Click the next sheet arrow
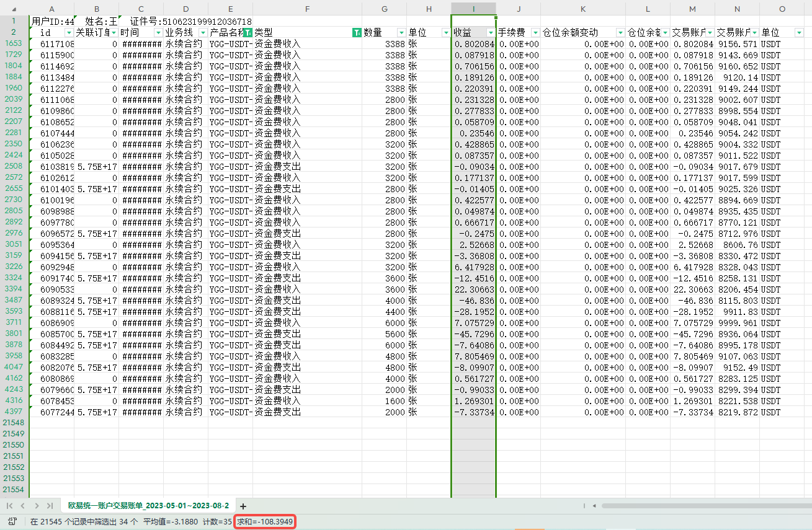The image size is (812, 530). click(37, 506)
